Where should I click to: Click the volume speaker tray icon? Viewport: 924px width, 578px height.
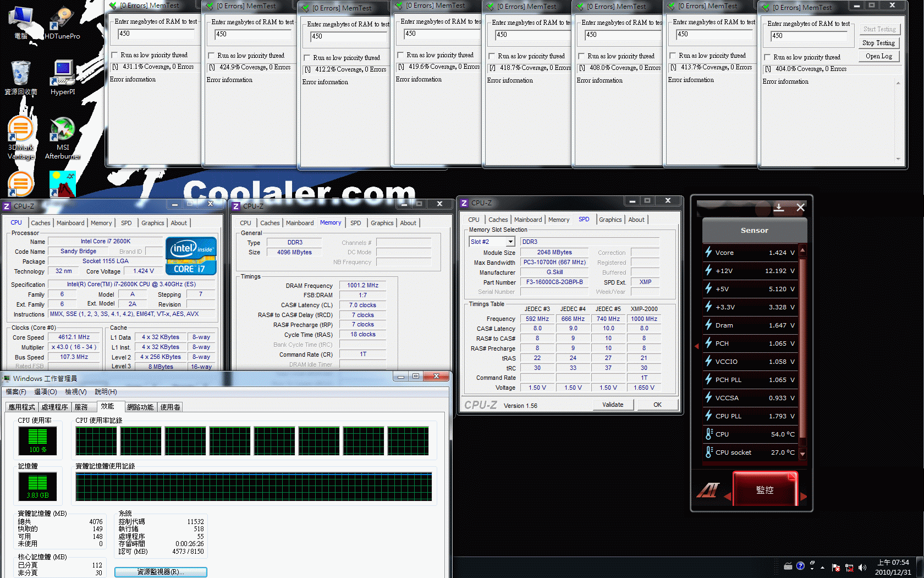[862, 568]
